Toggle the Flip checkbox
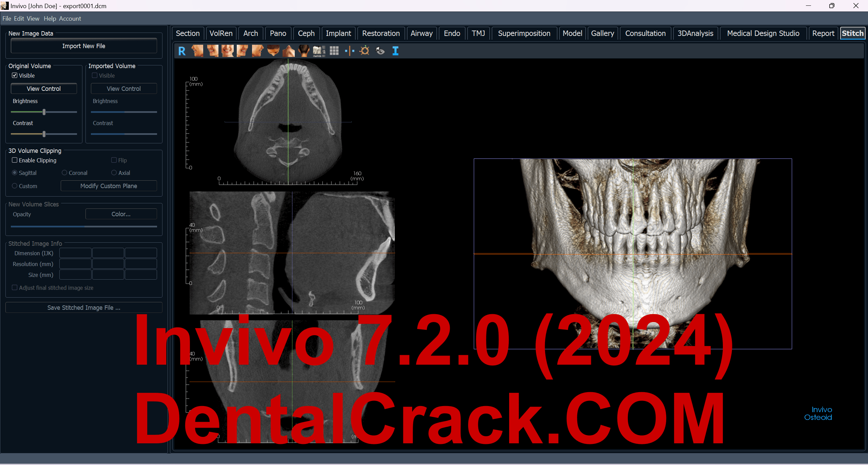This screenshot has width=868, height=465. click(114, 160)
